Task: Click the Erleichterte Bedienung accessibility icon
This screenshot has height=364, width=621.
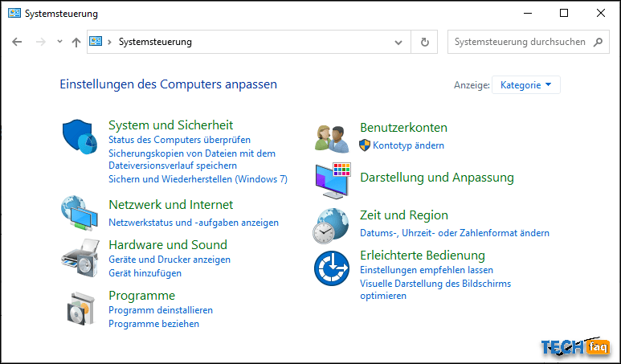Action: pos(332,268)
